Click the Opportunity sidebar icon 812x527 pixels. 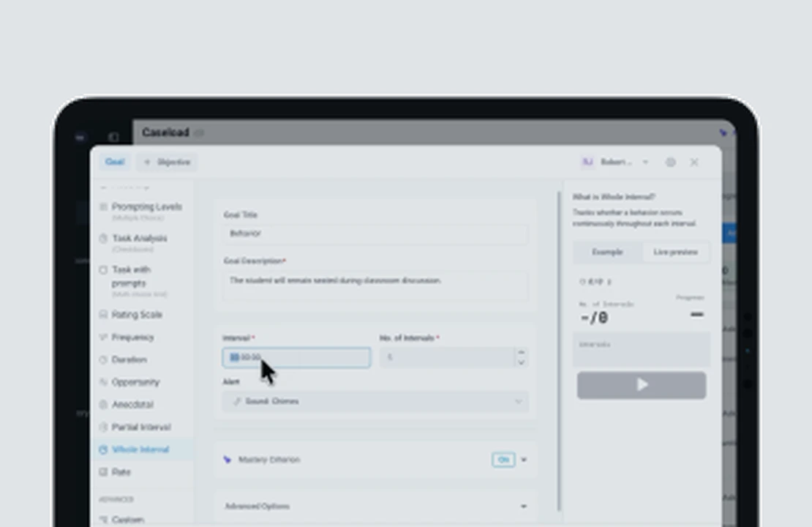(104, 382)
